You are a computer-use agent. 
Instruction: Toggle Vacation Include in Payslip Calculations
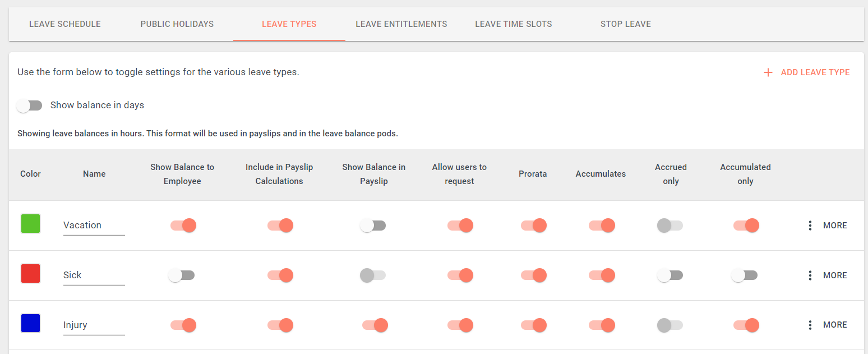[x=280, y=226]
